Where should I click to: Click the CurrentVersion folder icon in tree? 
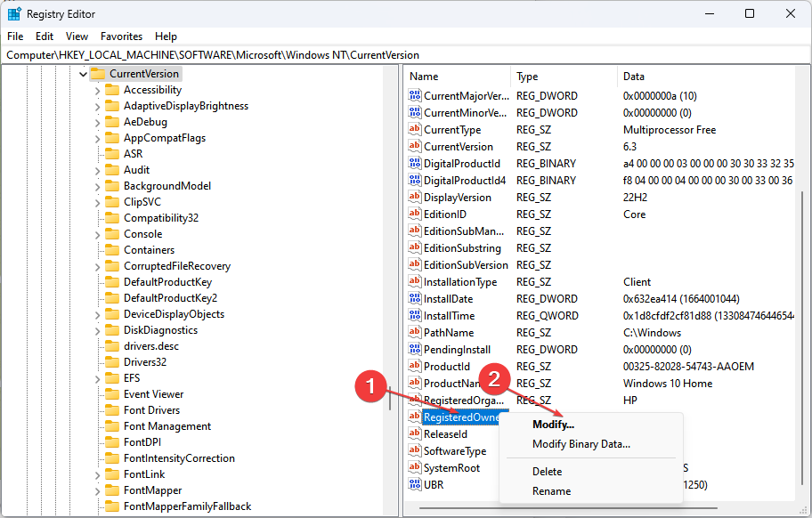[98, 74]
